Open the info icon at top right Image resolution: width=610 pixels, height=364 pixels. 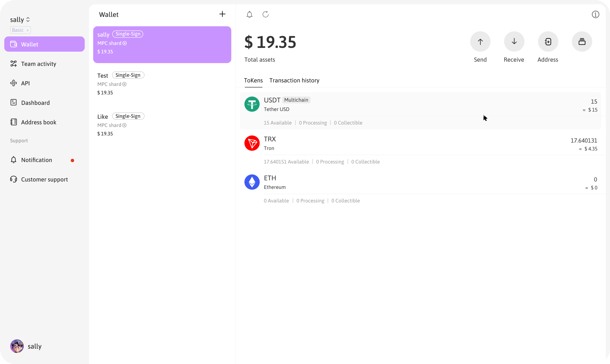pos(595,14)
